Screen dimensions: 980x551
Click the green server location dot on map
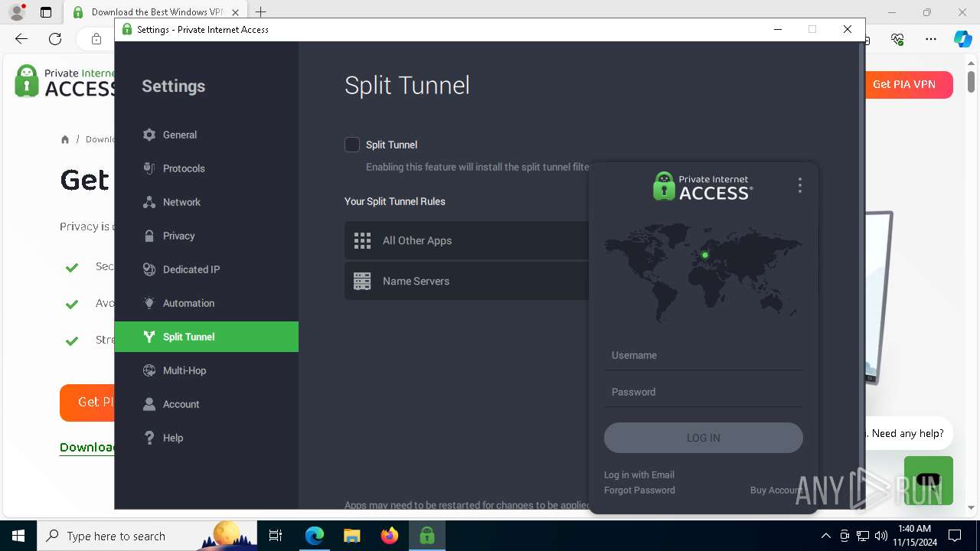[x=705, y=255]
